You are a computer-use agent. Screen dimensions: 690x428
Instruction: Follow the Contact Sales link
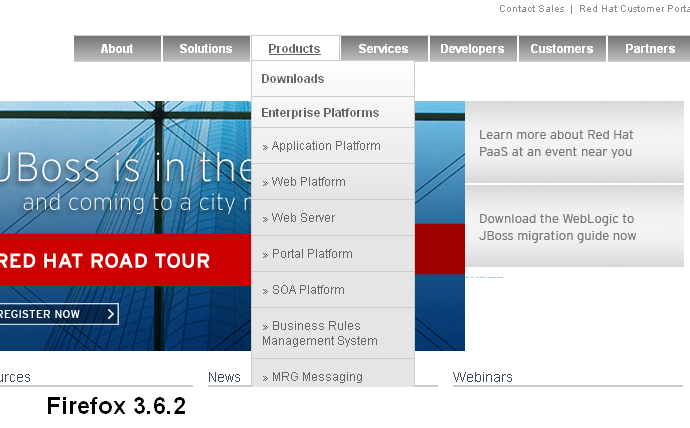(x=532, y=9)
